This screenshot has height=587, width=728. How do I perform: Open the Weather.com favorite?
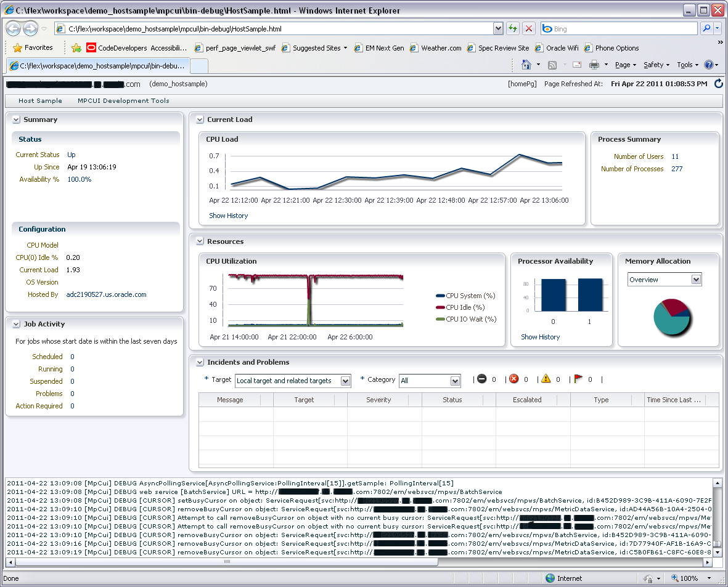click(x=435, y=48)
